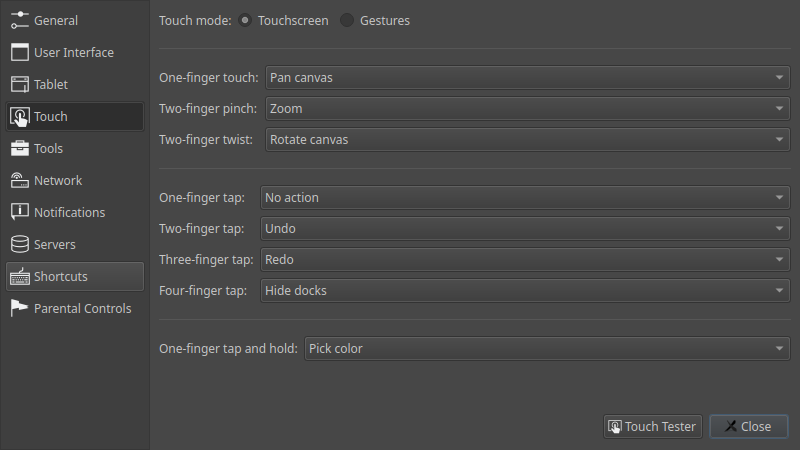Go to the Shortcuts settings page
This screenshot has height=450, width=800.
tap(75, 277)
